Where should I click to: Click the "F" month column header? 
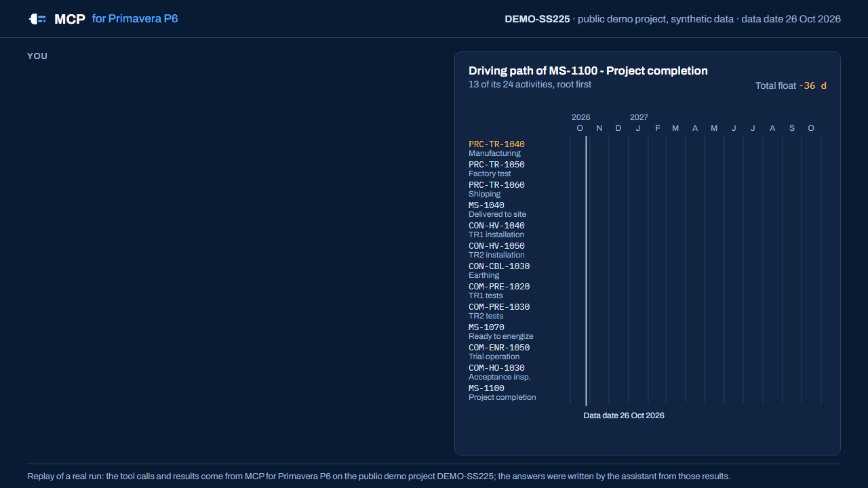[657, 128]
